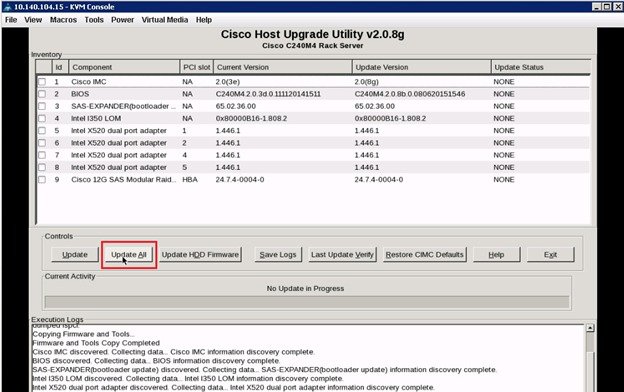Click Cisco IMC update version 2.0(8g)
The image size is (624, 392).
coord(367,82)
